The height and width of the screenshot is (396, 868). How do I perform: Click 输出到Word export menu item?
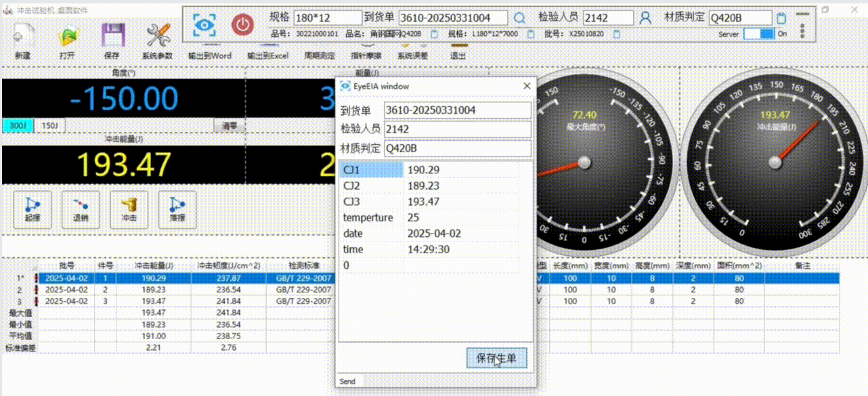point(210,56)
